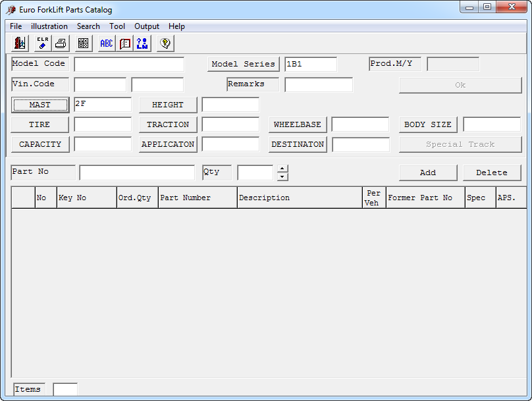Viewport: 532px width, 401px height.
Task: Click the second Vin.Code input field
Action: [157, 85]
